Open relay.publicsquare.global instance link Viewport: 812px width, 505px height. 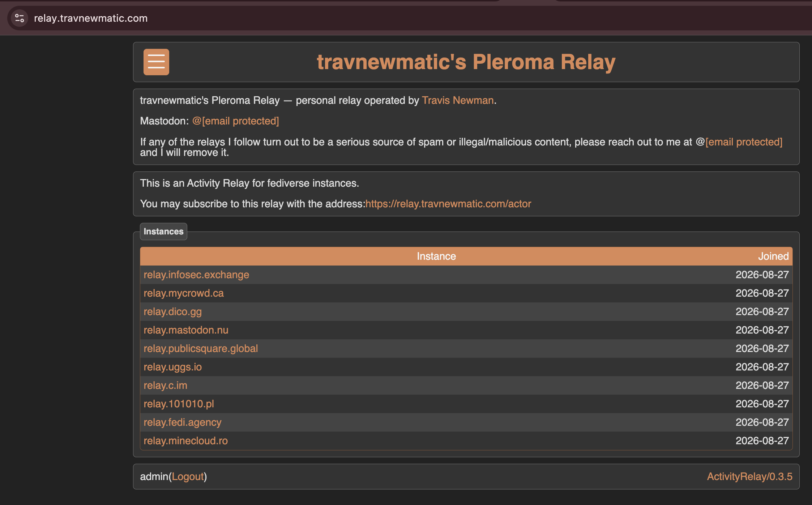point(201,348)
